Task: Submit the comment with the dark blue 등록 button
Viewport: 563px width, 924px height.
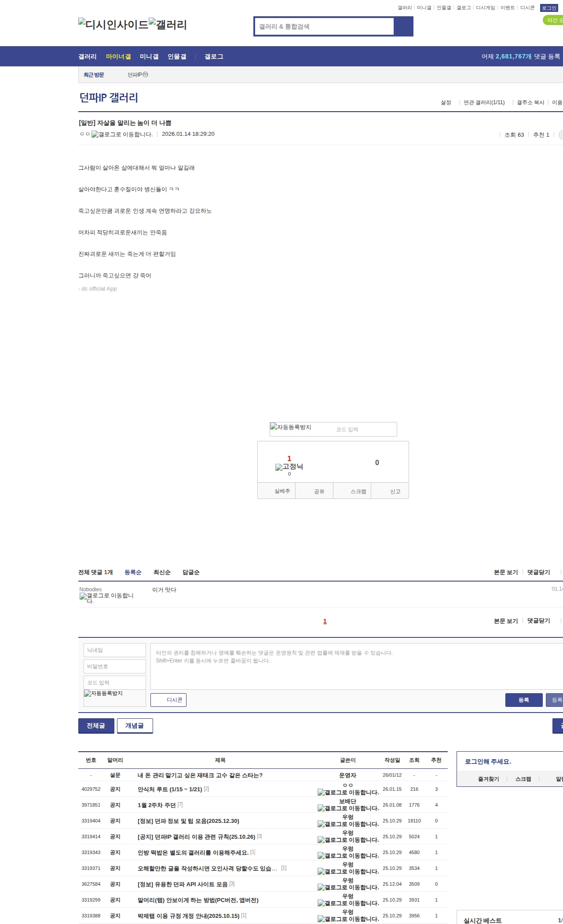Action: (524, 700)
